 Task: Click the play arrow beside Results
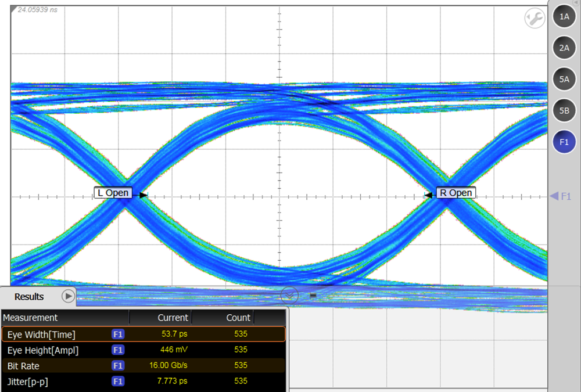[x=68, y=296]
